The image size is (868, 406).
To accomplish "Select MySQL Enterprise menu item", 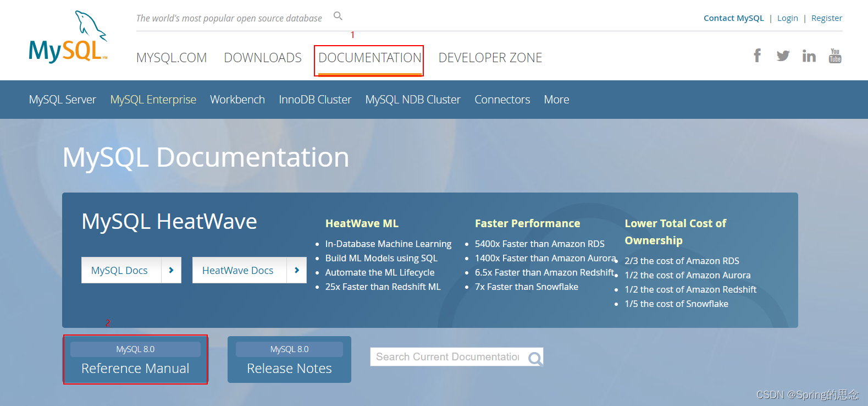I will [153, 100].
